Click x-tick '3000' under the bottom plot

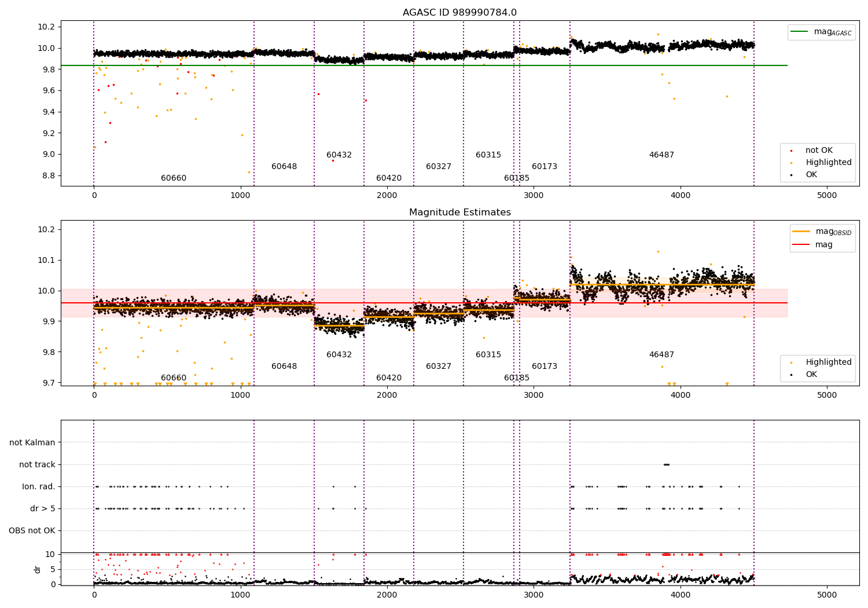[x=534, y=595]
